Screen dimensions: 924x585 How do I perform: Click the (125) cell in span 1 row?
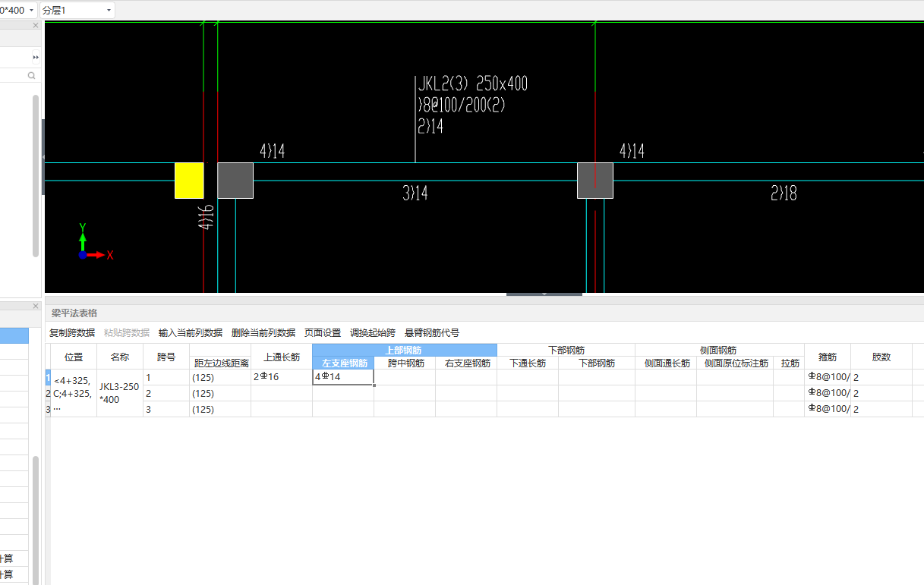[220, 377]
